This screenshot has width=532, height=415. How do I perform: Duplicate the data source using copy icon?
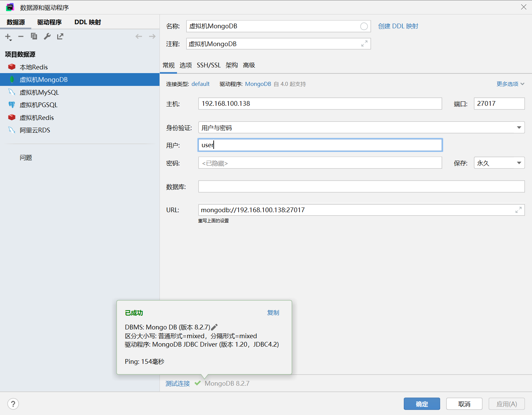[34, 36]
